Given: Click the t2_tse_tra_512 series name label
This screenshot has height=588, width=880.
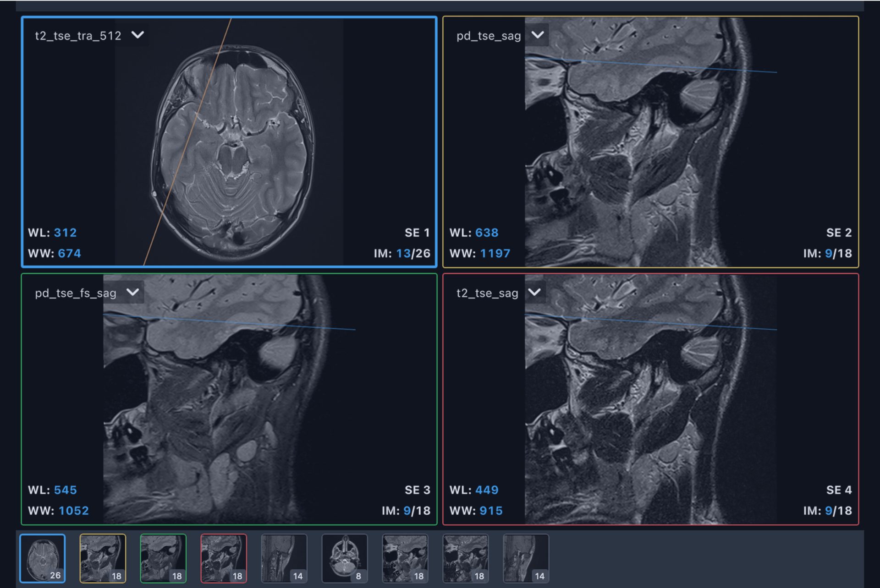Looking at the screenshot, I should pos(78,36).
